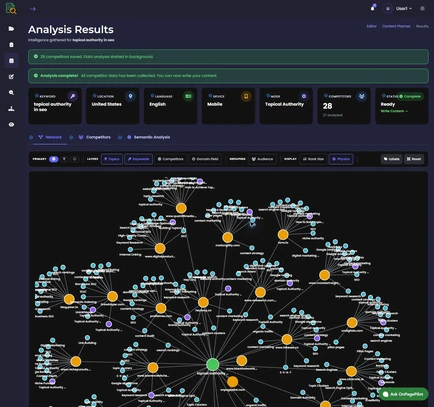Click the 'Ready' status text
The image size is (434, 407).
coord(388,104)
